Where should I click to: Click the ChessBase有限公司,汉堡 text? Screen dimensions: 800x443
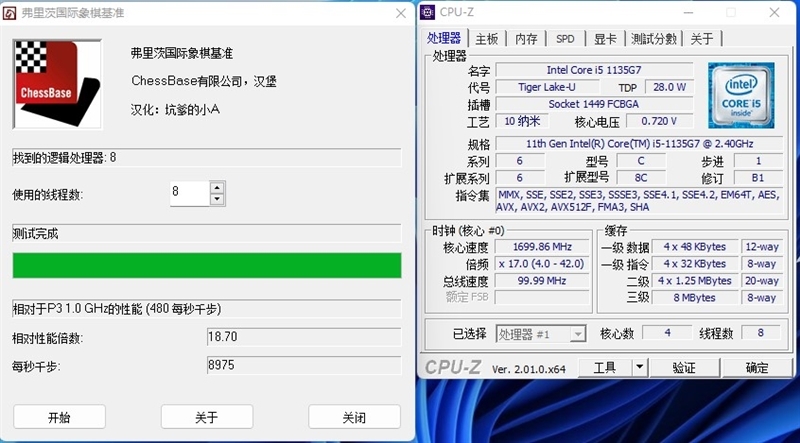tap(204, 81)
